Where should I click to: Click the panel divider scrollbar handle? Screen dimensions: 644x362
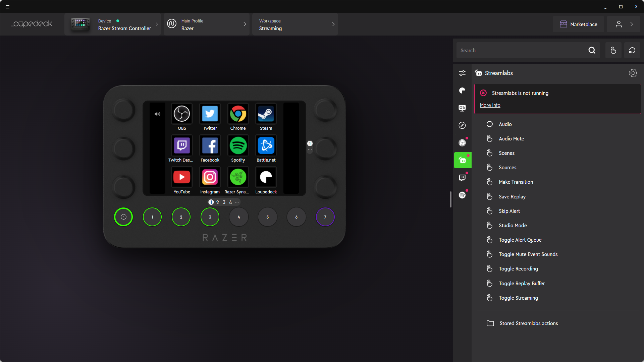coord(450,199)
